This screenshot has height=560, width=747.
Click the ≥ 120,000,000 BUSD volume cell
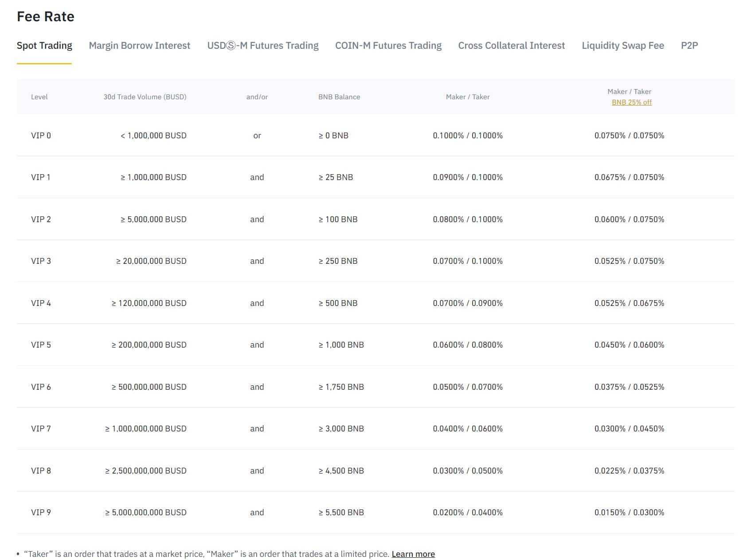(x=149, y=303)
